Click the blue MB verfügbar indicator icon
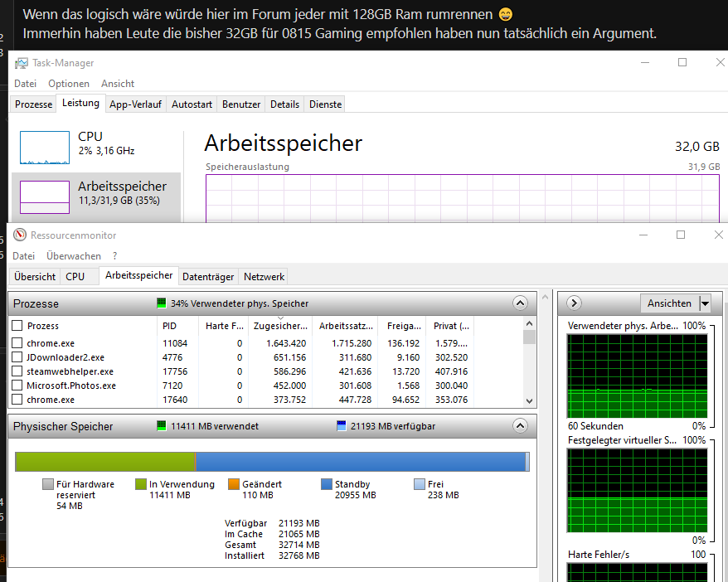 (x=342, y=425)
